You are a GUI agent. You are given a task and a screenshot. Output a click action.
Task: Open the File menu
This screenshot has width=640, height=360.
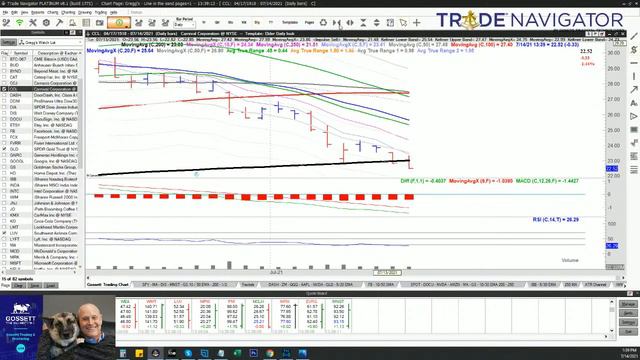coord(5,13)
